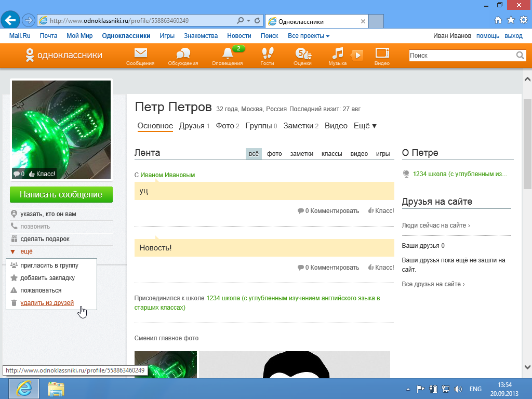Open a new blank browser tab
The height and width of the screenshot is (399, 532).
tap(376, 21)
